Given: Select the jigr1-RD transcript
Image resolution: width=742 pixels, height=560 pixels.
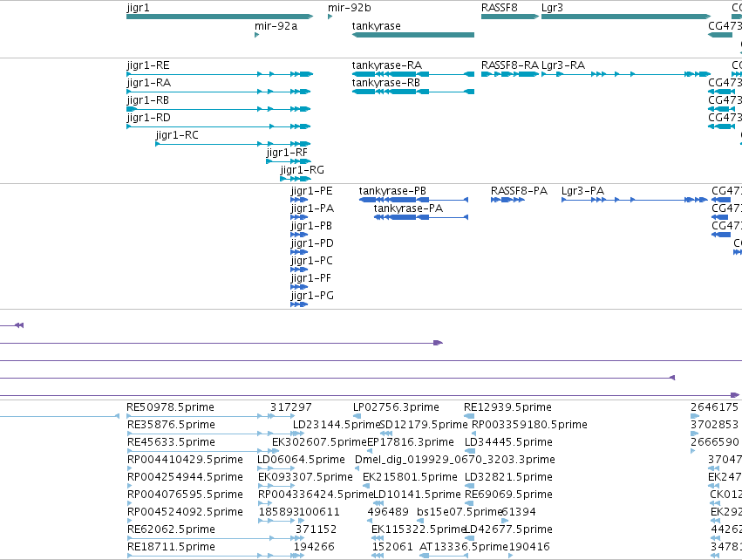Looking at the screenshot, I should [219, 126].
